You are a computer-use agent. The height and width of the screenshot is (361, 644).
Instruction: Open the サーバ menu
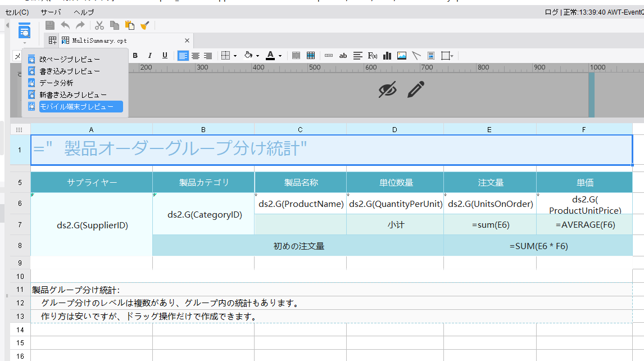[51, 12]
